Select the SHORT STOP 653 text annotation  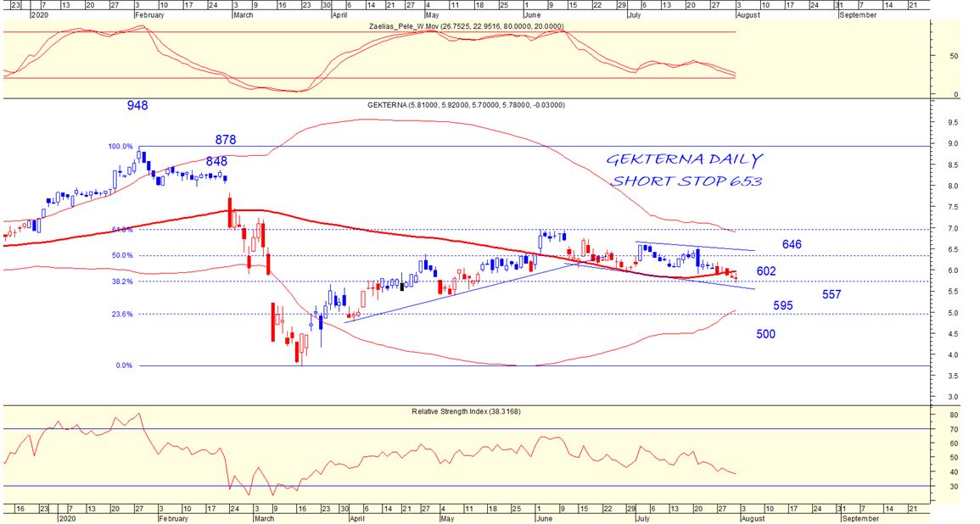(x=686, y=181)
